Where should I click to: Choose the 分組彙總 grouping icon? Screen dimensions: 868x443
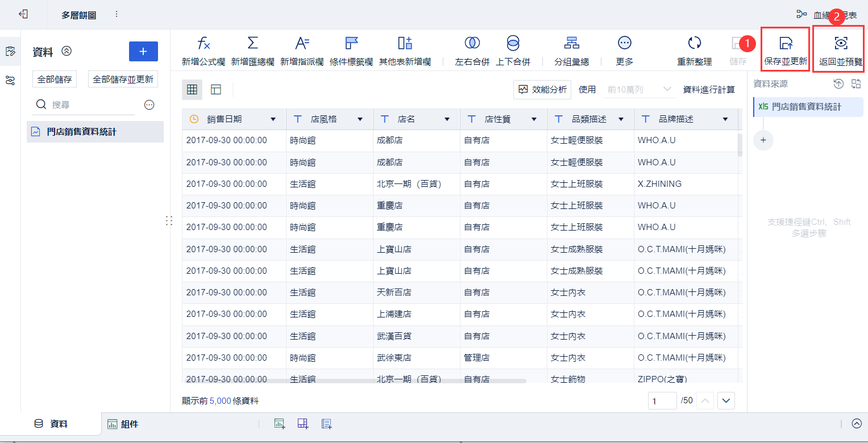click(571, 44)
